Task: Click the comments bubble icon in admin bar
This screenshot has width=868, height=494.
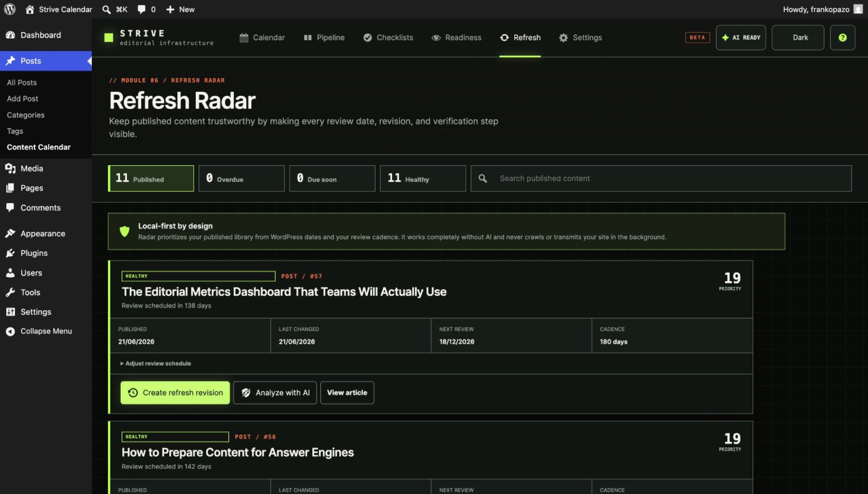Action: 142,9
